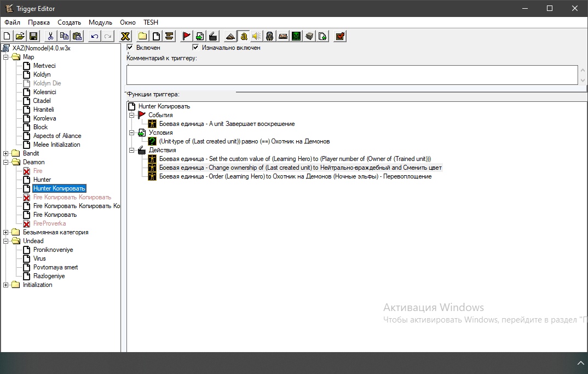This screenshot has width=588, height=374.
Task: Click the taskbar chevron at bottom right
Action: (580, 363)
